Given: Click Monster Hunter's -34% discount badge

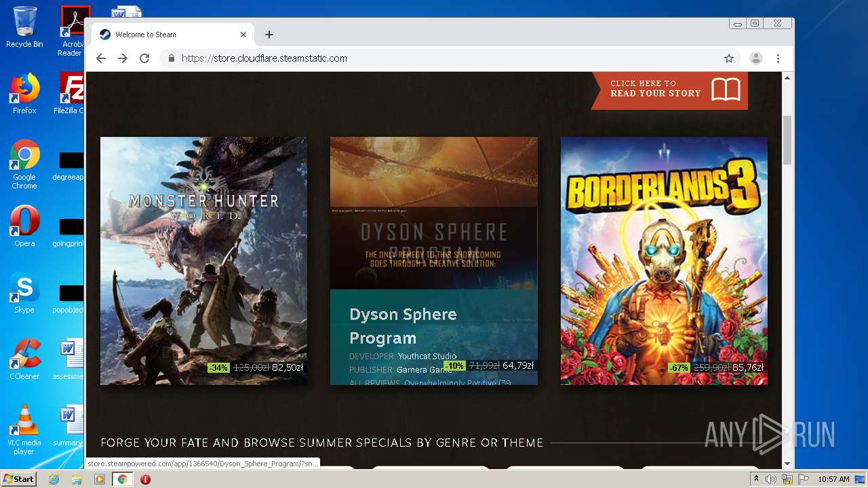Looking at the screenshot, I should (218, 368).
